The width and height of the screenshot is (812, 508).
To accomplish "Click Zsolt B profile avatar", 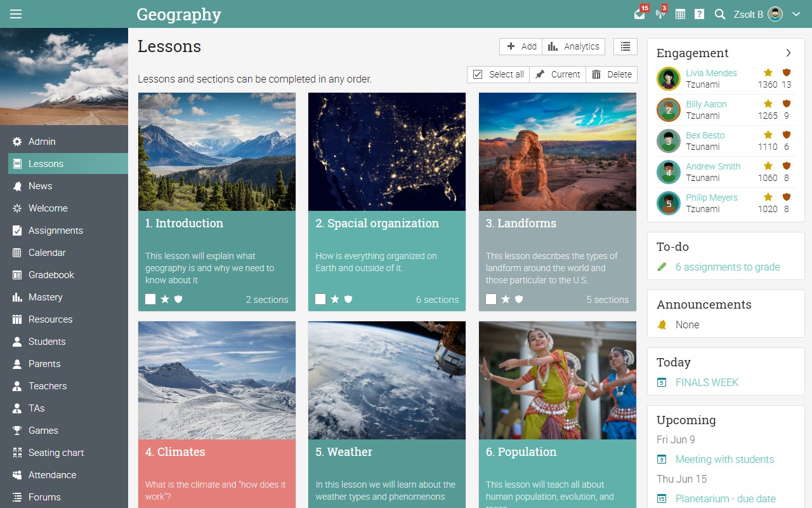I will tap(775, 14).
